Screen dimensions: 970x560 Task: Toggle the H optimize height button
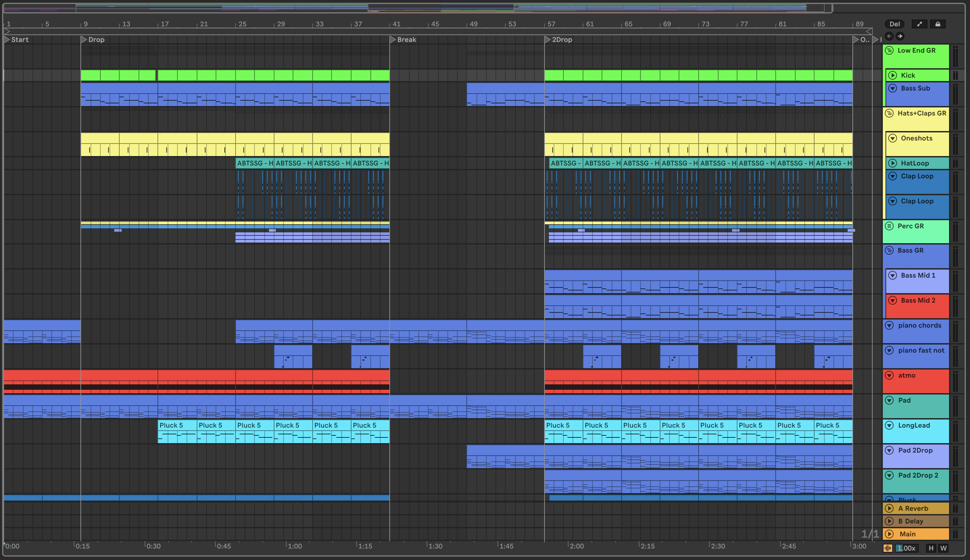coord(931,548)
